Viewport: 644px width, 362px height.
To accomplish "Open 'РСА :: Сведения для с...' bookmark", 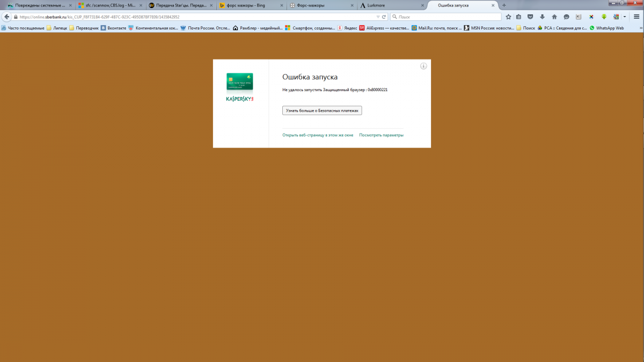I will [562, 28].
